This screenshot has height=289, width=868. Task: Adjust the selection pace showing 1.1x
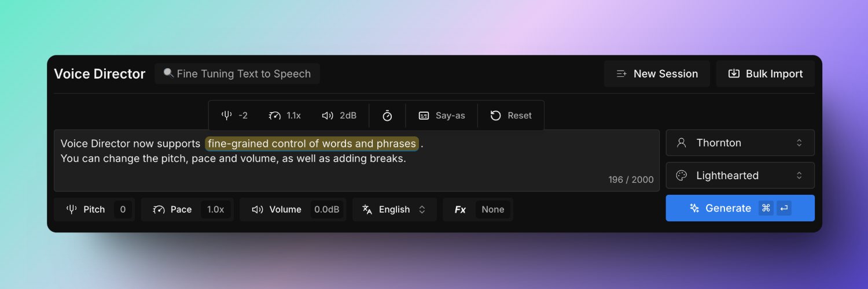(285, 116)
